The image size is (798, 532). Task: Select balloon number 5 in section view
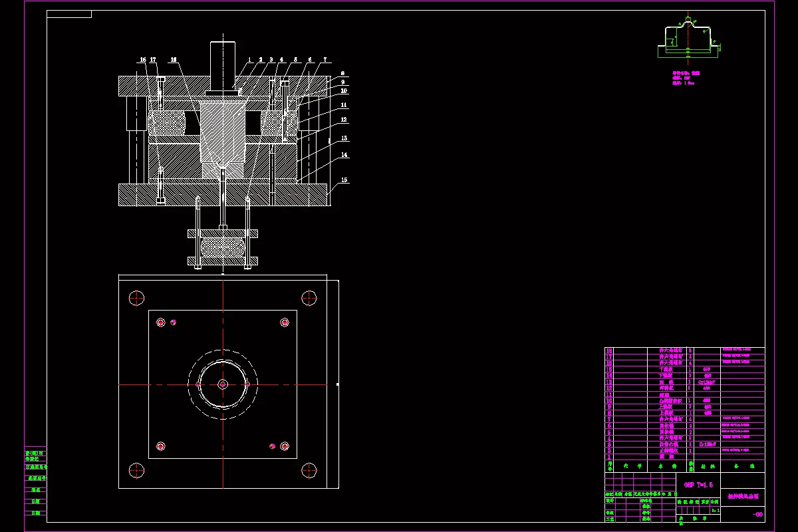click(x=295, y=59)
